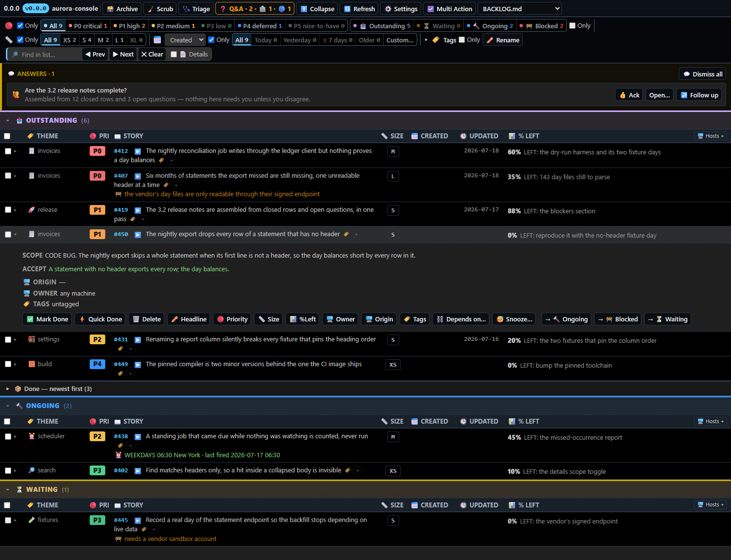Click the alarm clock icon by the WEEKDAYS 06:30 schedule
This screenshot has width=731, height=560.
coord(118,455)
